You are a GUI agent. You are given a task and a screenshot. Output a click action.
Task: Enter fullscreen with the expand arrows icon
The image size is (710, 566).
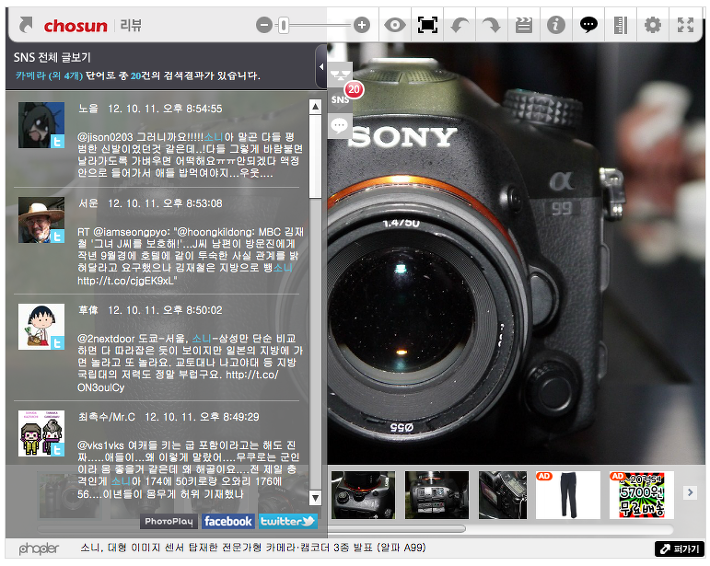point(686,25)
